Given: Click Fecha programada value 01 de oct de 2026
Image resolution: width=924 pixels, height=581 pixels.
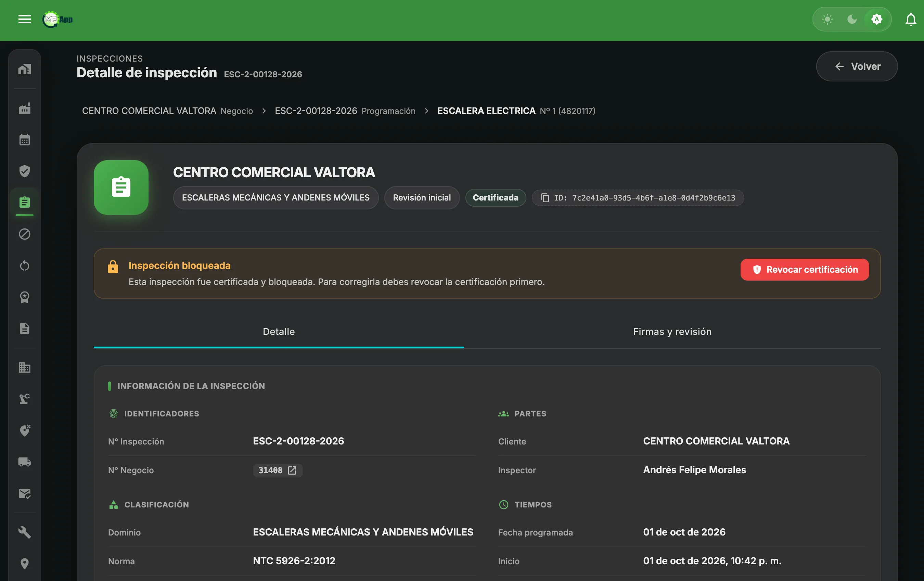Looking at the screenshot, I should [x=684, y=532].
